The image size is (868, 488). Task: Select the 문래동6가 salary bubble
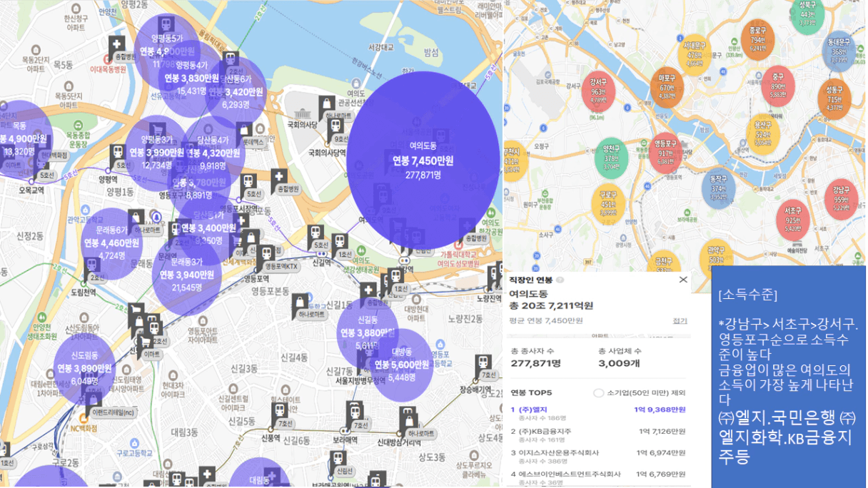pos(111,243)
